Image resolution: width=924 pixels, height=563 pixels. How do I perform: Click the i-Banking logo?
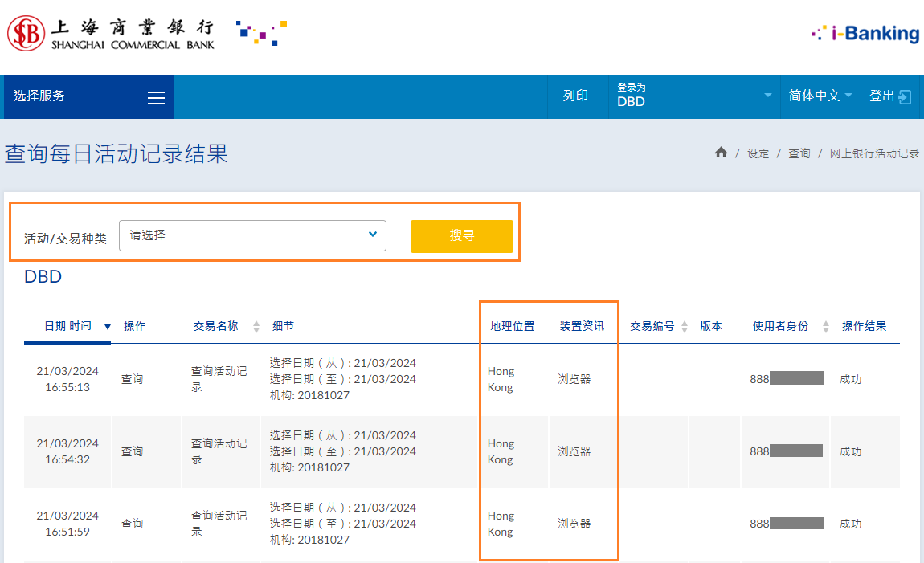pos(865,34)
